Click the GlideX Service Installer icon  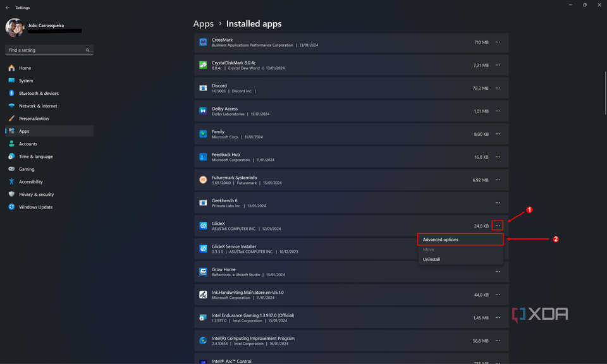[x=203, y=249]
